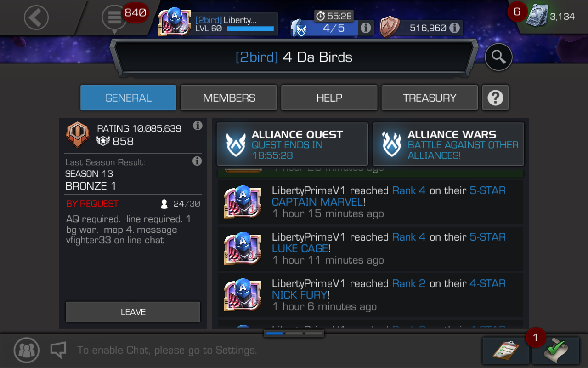Leave the alliance with LEAVE button

pos(133,312)
